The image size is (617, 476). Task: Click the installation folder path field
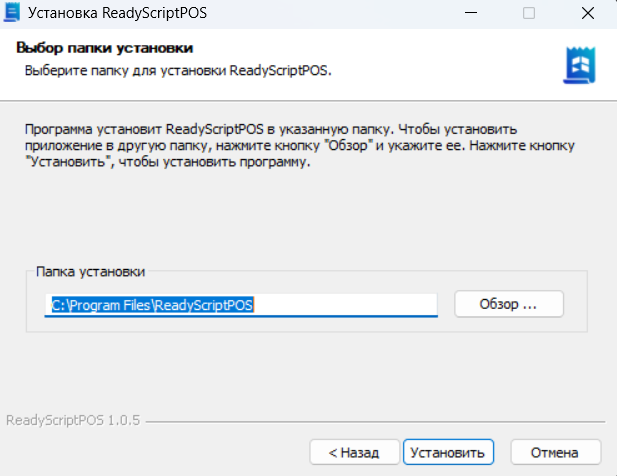click(x=241, y=305)
